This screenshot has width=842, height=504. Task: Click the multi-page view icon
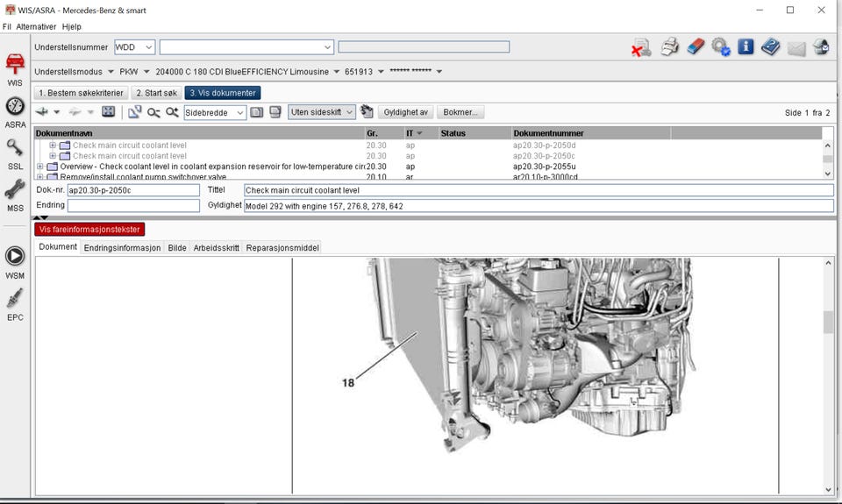pos(275,111)
